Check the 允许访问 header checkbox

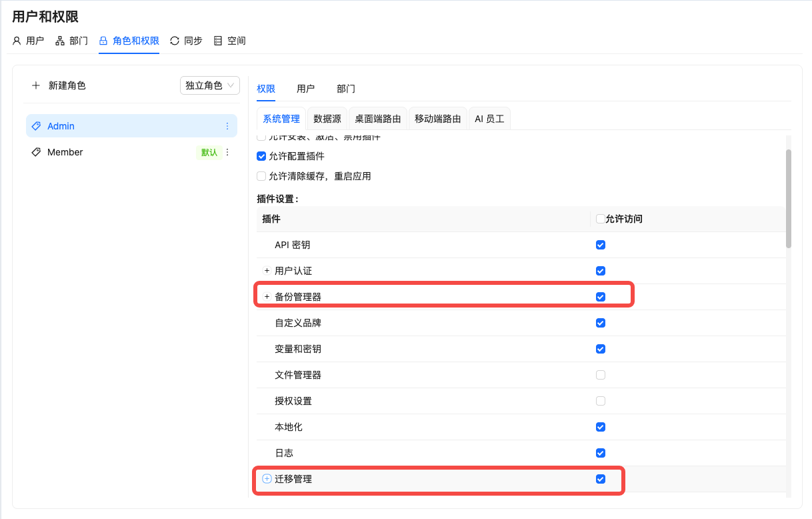(x=599, y=219)
